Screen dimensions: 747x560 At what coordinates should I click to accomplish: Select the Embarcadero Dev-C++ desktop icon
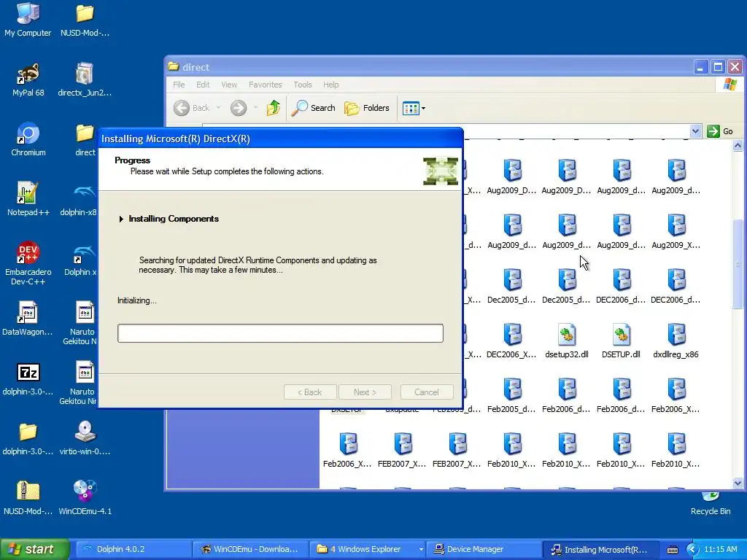click(28, 263)
